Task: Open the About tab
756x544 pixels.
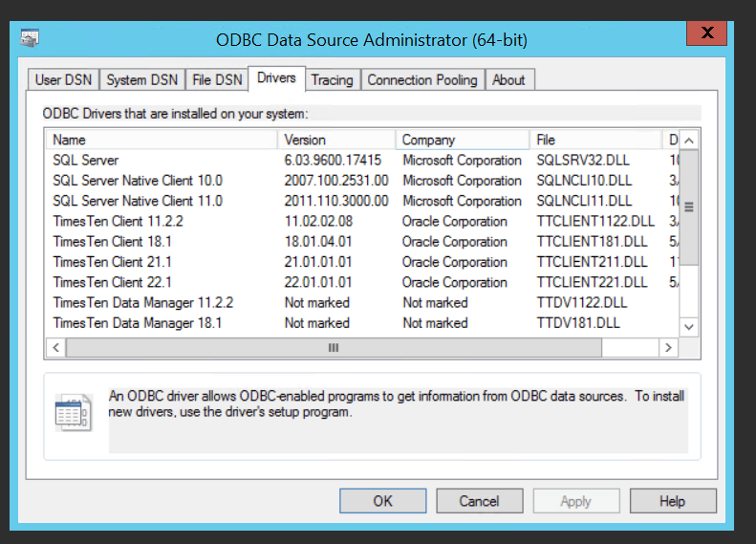Action: (x=508, y=79)
